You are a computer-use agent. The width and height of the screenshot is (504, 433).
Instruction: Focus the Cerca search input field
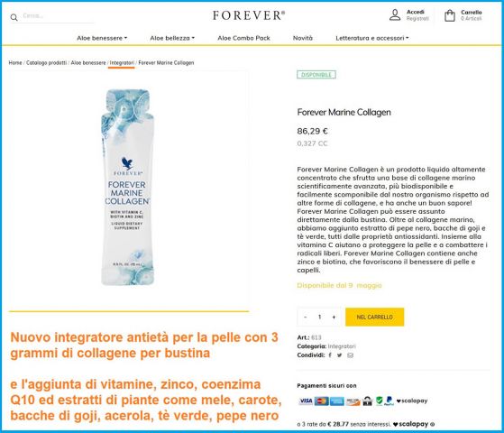(58, 16)
